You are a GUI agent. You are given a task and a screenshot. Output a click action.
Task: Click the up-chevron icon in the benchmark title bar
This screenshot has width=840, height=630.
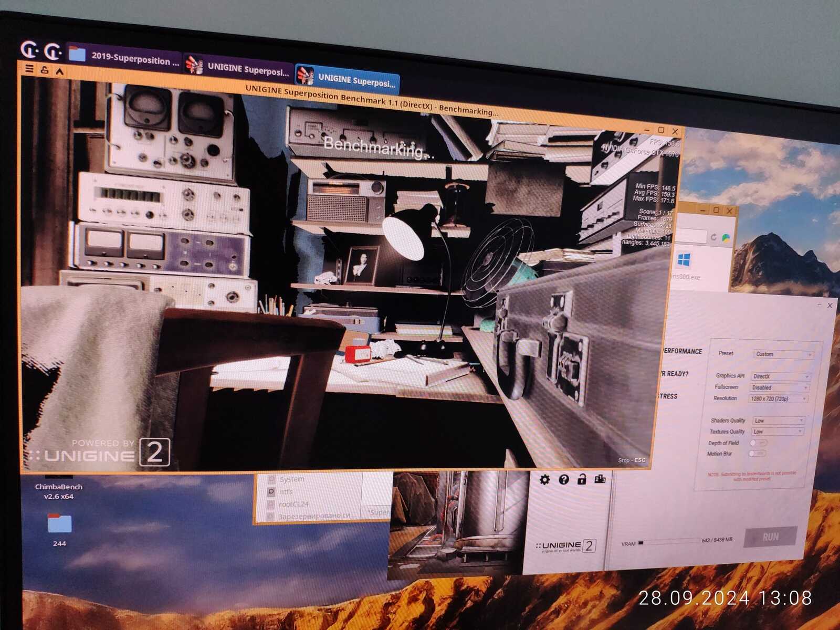pyautogui.click(x=60, y=71)
